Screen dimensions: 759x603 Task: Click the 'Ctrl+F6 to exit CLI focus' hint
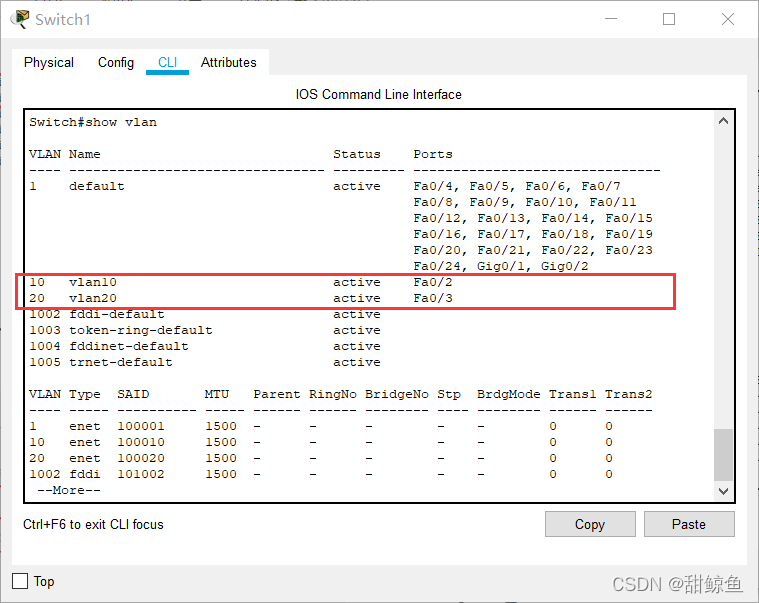point(93,525)
